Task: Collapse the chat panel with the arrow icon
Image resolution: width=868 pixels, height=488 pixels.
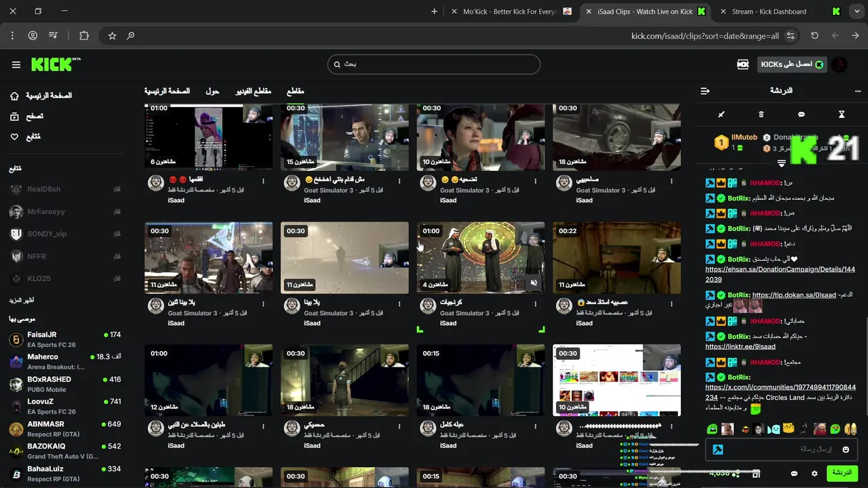Action: (705, 91)
